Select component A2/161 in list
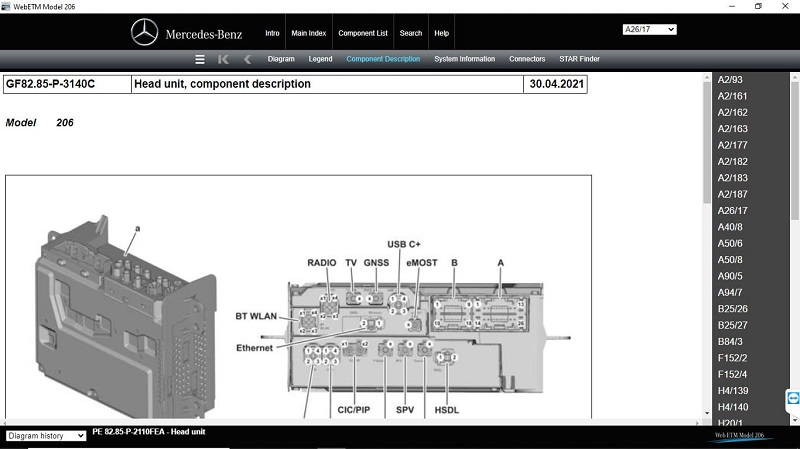 click(732, 96)
